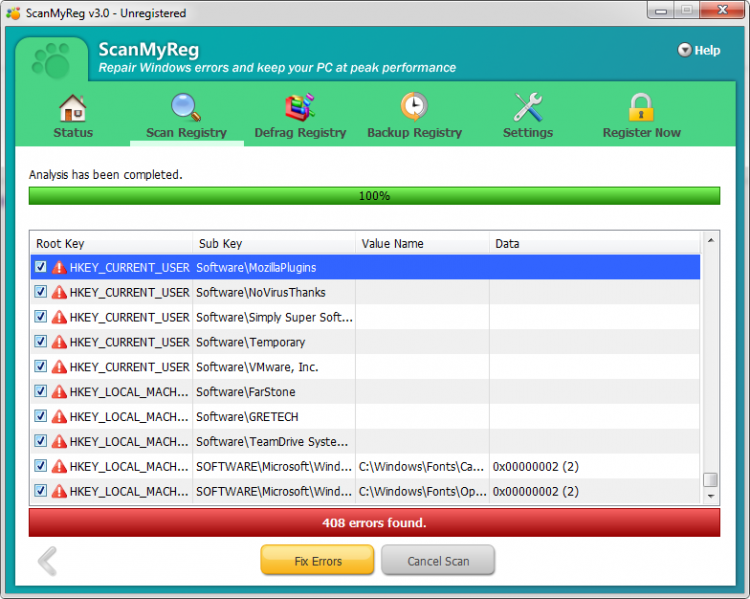750x599 pixels.
Task: Sort by the Sub Key column header
Action: coord(274,244)
